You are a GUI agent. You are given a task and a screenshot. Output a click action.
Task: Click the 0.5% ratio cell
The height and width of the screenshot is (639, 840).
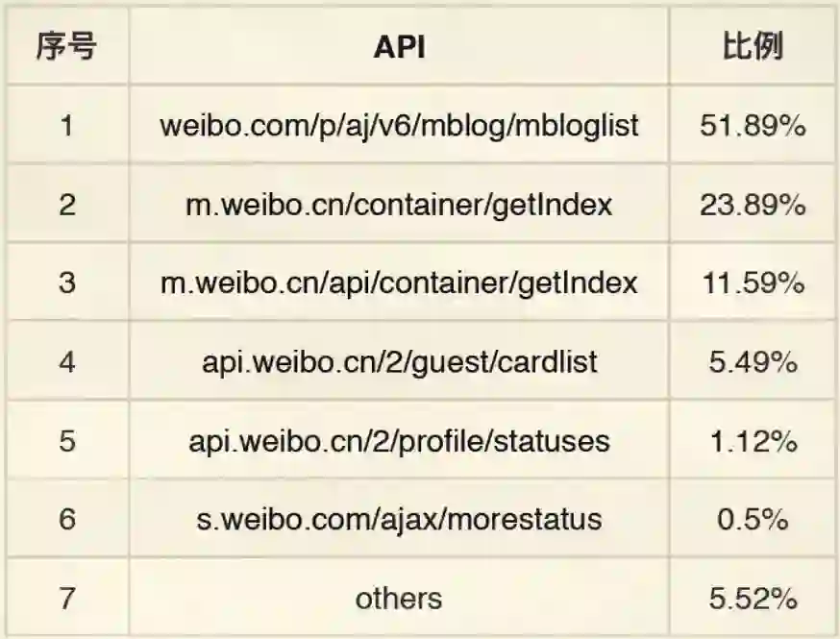(x=753, y=520)
